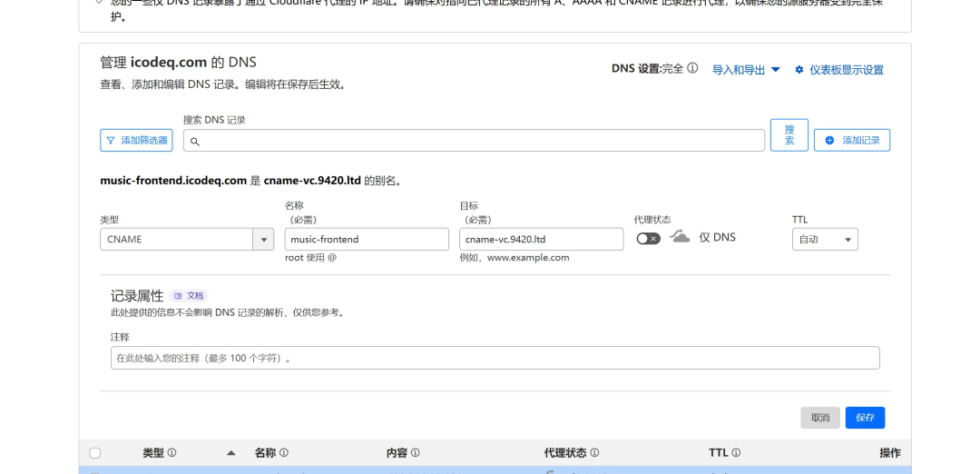
Task: Click the 注释 comment input field
Action: [495, 358]
